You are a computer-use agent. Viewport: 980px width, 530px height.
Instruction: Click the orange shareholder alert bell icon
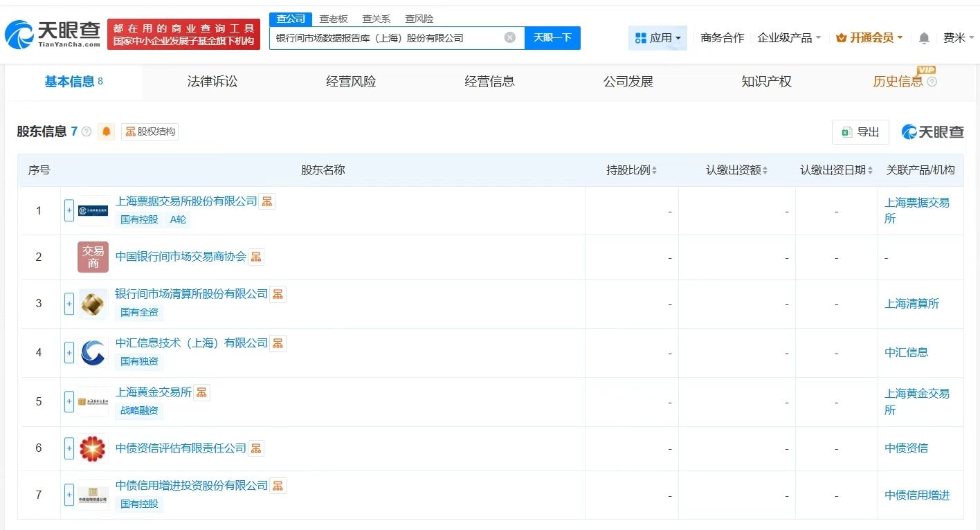coord(106,131)
